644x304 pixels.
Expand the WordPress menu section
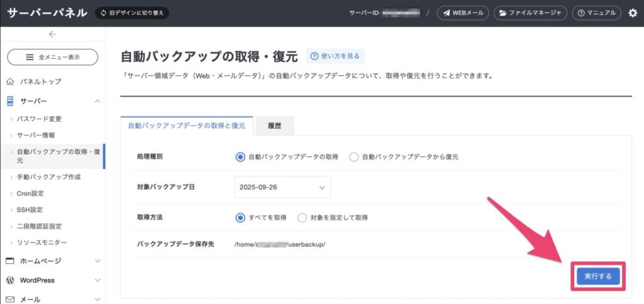(x=97, y=281)
